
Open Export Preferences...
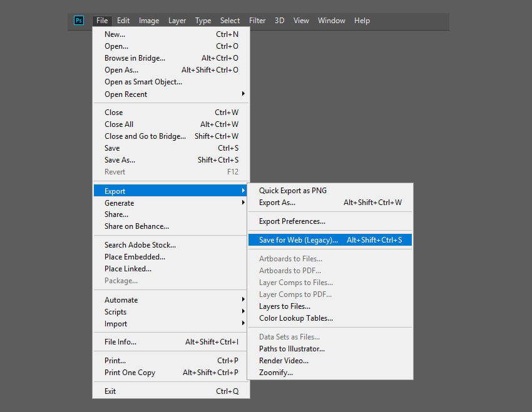click(x=330, y=221)
